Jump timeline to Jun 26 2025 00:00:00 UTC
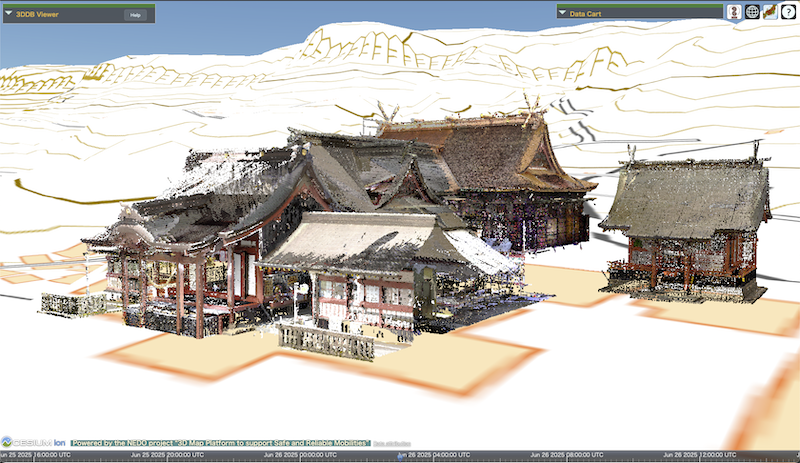The image size is (800, 463). [x=300, y=455]
